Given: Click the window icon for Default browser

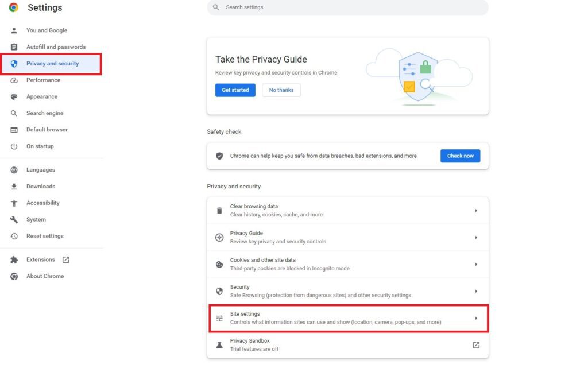Looking at the screenshot, I should [14, 130].
